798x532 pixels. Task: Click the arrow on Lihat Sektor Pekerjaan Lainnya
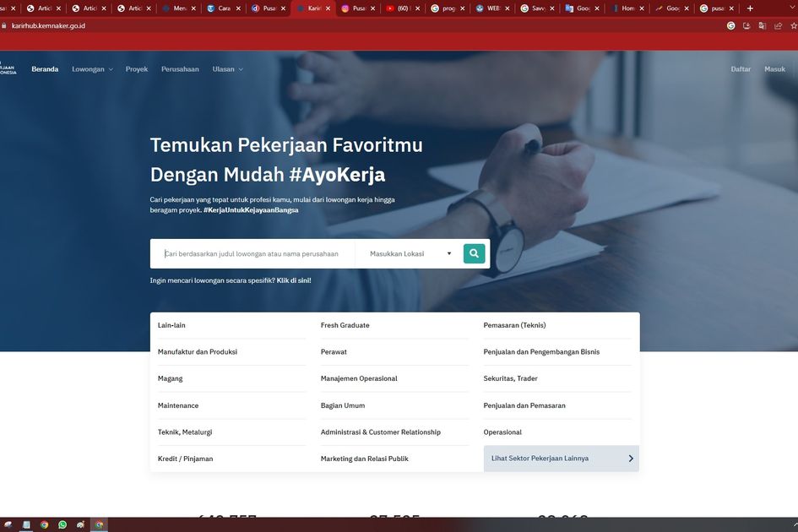click(x=630, y=459)
